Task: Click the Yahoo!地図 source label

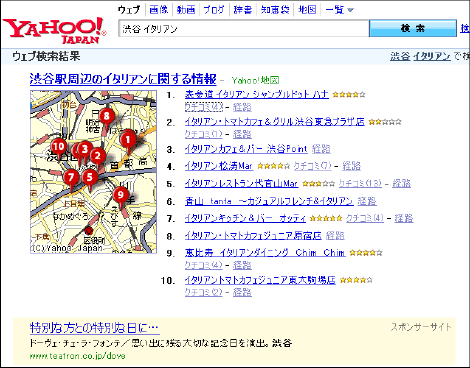Action: tap(255, 80)
